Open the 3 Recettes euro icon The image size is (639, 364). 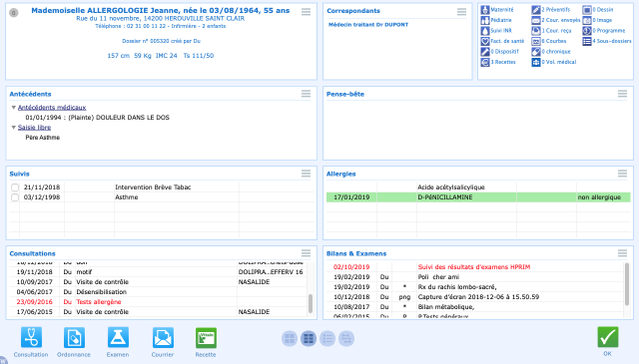pos(485,62)
